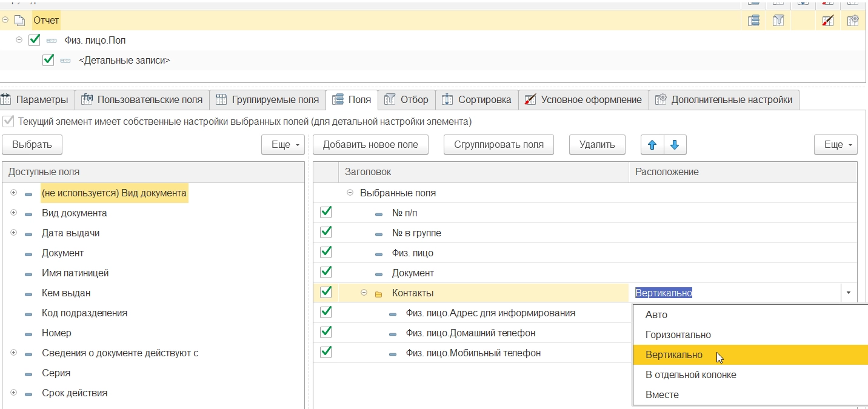Screen dimensions: 868x409
Task: Click the gear settings icon in Отчет row
Action: (853, 21)
